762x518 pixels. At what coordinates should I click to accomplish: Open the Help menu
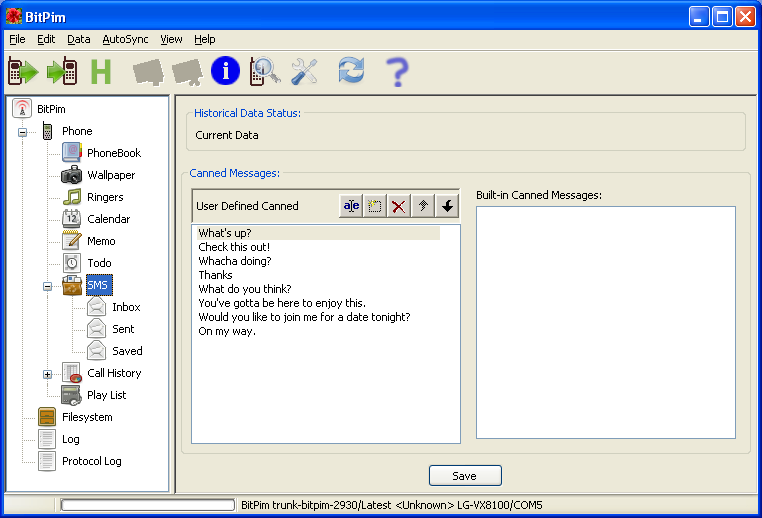tap(205, 39)
